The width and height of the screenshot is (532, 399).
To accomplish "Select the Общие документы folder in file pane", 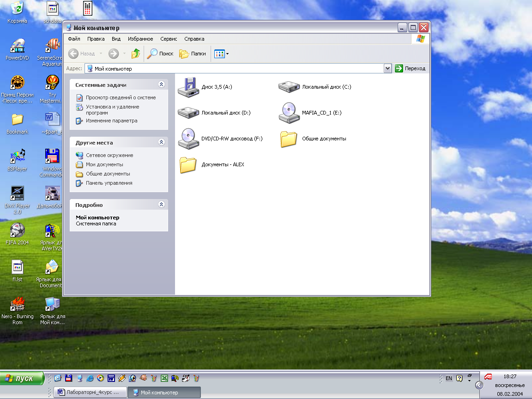I will [289, 139].
